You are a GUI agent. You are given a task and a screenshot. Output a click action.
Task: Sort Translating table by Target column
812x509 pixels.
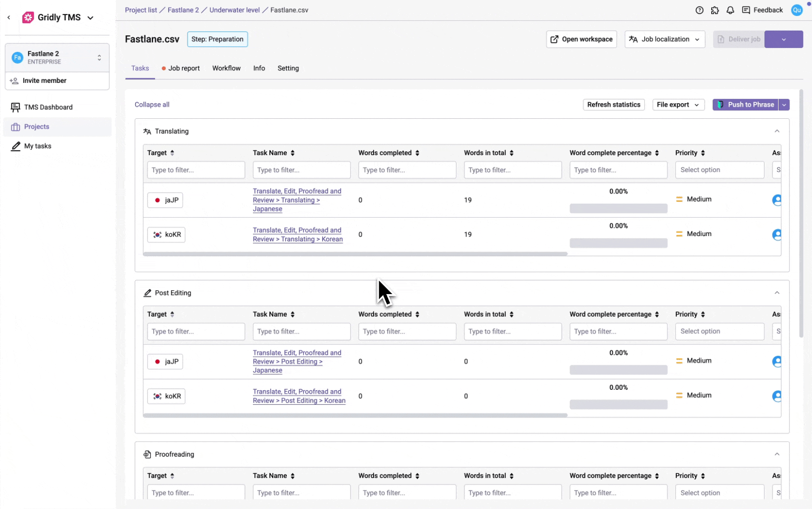[x=172, y=153]
